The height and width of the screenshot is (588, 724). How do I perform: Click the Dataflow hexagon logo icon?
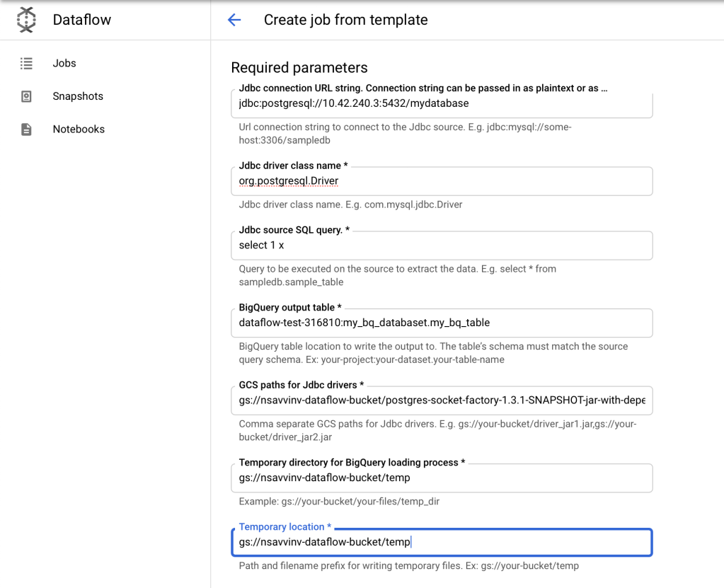tap(26, 20)
